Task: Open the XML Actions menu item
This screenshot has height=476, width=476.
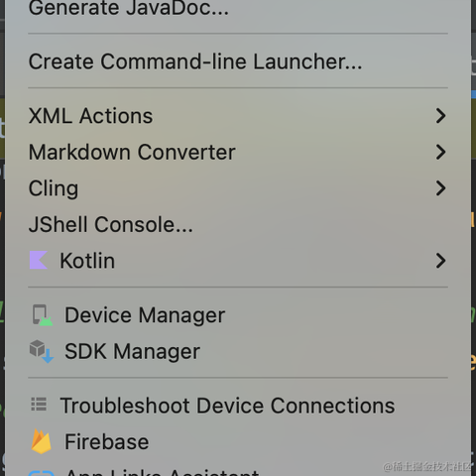Action: (x=238, y=116)
